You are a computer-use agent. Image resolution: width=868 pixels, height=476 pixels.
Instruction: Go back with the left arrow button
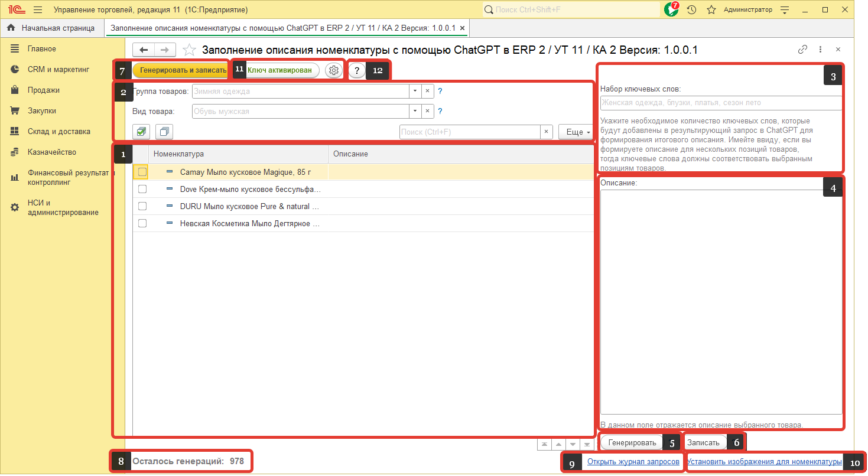point(143,50)
